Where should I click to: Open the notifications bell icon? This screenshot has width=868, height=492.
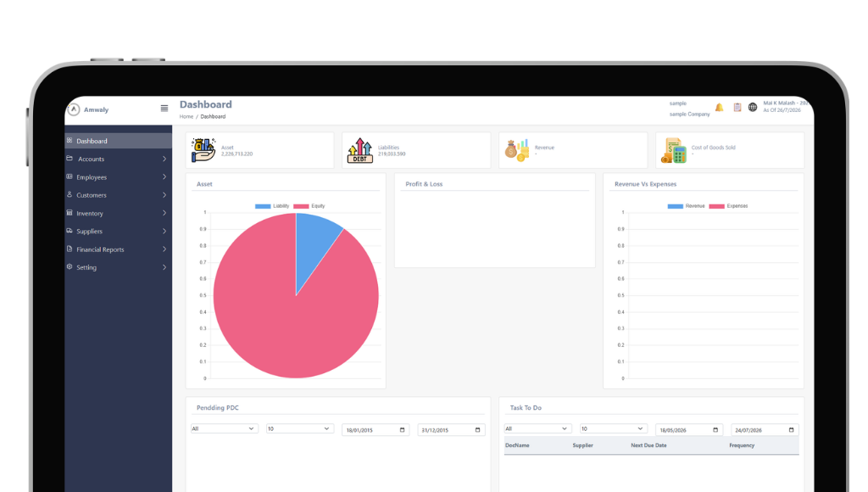coord(719,108)
